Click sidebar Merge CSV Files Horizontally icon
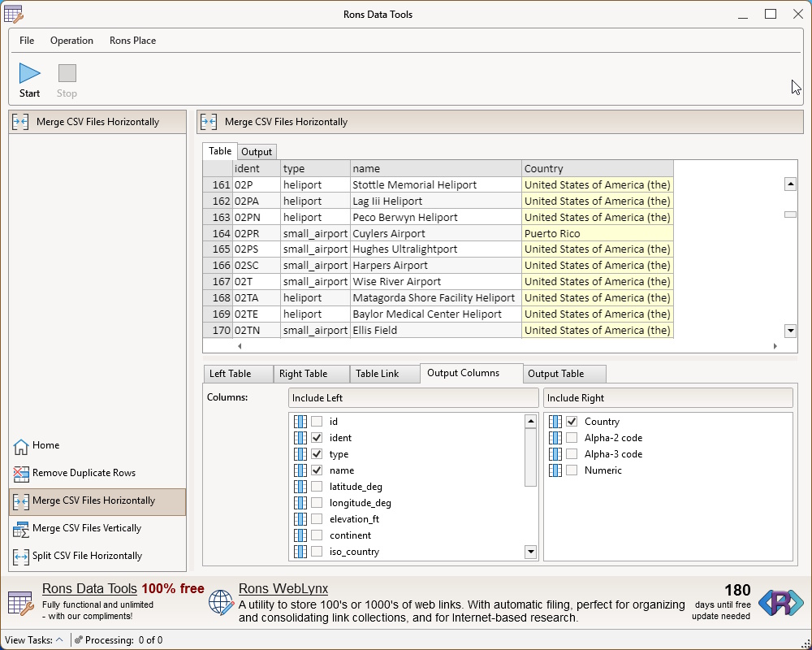 (21, 501)
